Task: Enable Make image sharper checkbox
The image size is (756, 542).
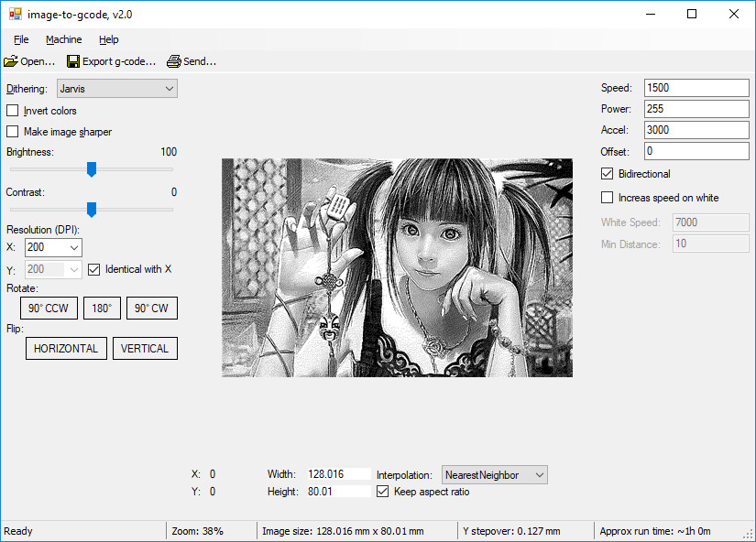Action: (x=13, y=132)
